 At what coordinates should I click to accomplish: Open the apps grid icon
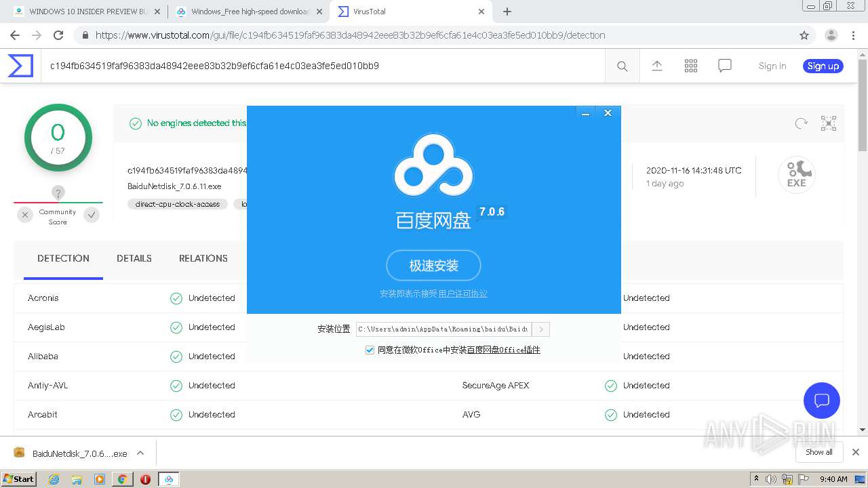[x=691, y=66]
